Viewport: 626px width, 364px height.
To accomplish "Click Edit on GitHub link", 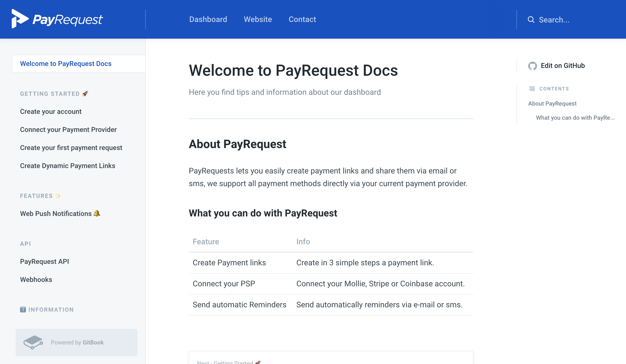I will [x=557, y=66].
